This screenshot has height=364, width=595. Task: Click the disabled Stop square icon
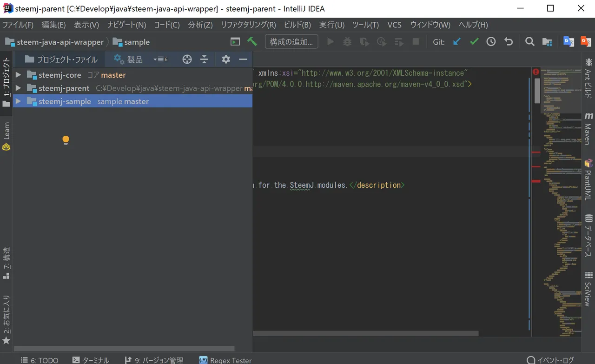416,41
